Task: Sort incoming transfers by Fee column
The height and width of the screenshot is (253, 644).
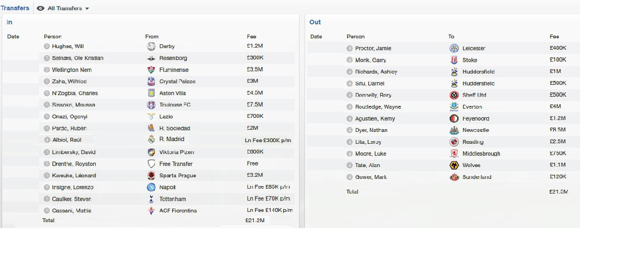Action: tap(251, 37)
